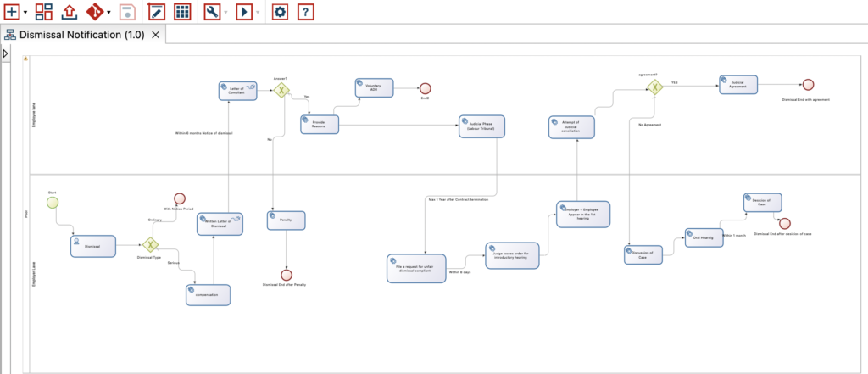868x374 pixels.
Task: Click the grid table toolbar icon
Action: click(x=182, y=12)
